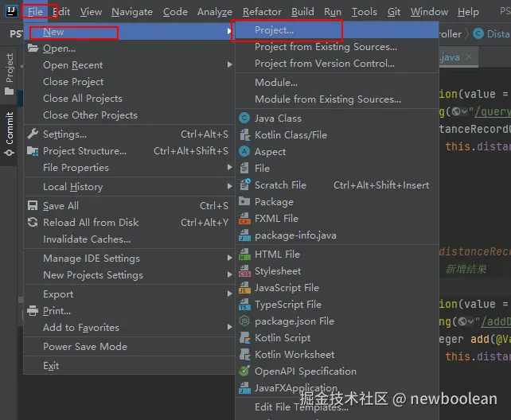Screen dimensions: 511x420
Task: Choose Module from Existing Sources
Action: (337, 99)
